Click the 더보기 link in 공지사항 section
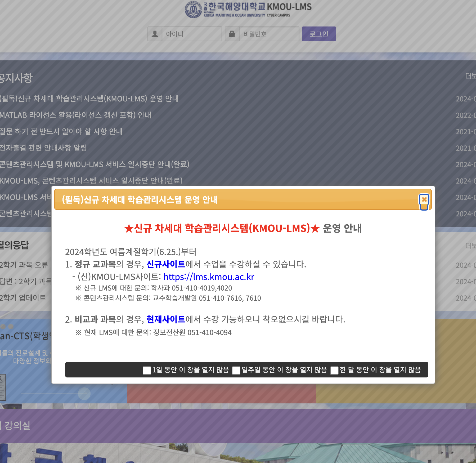 click(471, 76)
